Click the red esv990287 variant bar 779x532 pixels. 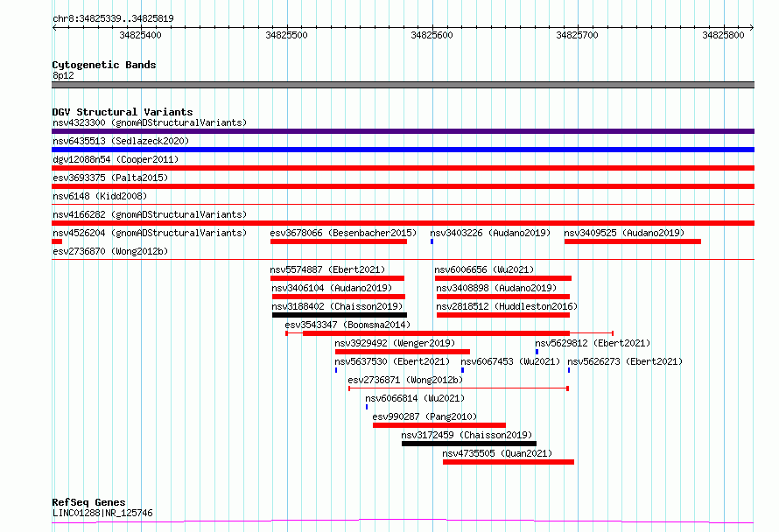coord(439,425)
